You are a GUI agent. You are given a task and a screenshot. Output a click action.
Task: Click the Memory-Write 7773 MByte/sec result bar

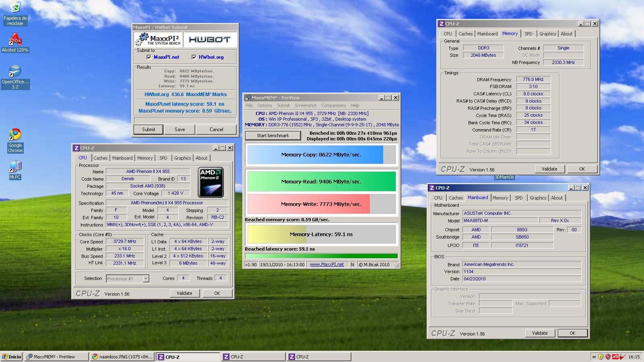pyautogui.click(x=321, y=204)
